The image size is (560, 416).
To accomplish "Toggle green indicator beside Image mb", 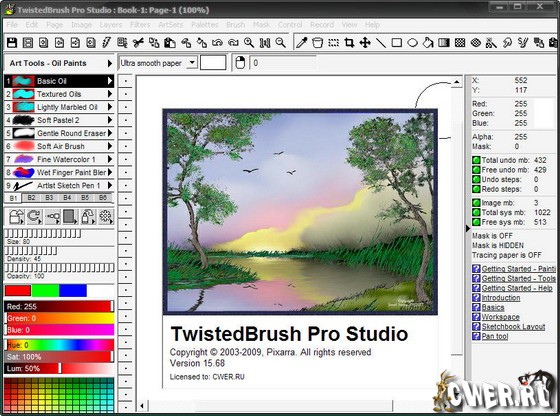I will pyautogui.click(x=476, y=203).
